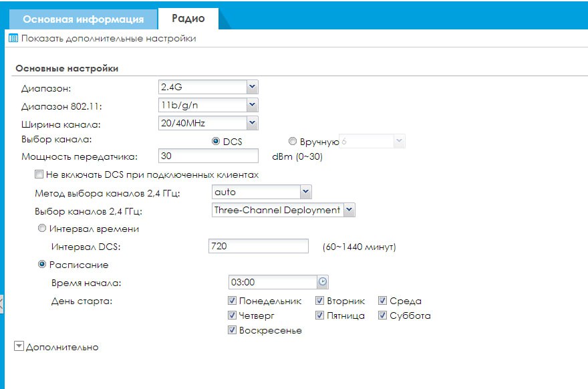Click the Выбор канала label

(x=56, y=139)
